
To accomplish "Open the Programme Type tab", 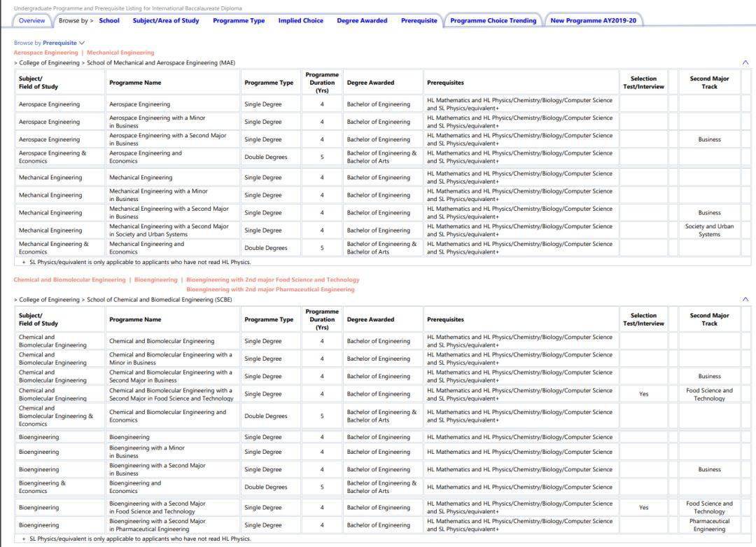I will pos(239,20).
